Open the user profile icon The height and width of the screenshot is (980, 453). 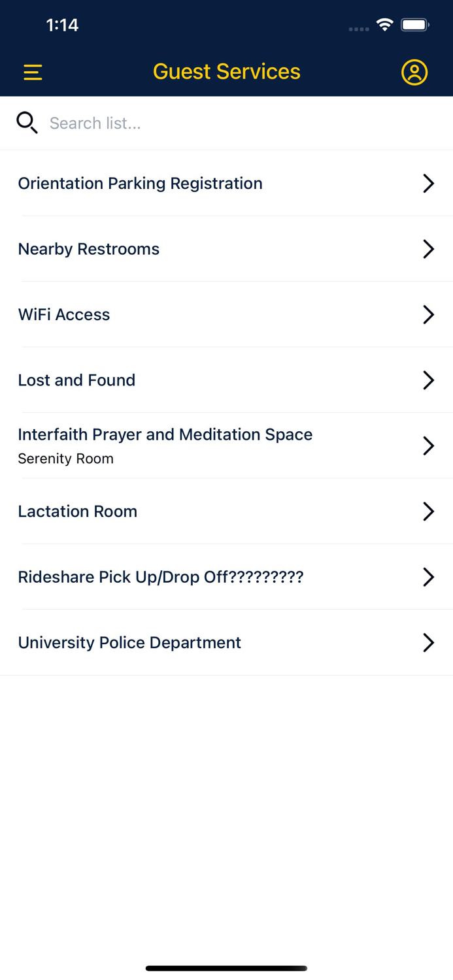[414, 72]
